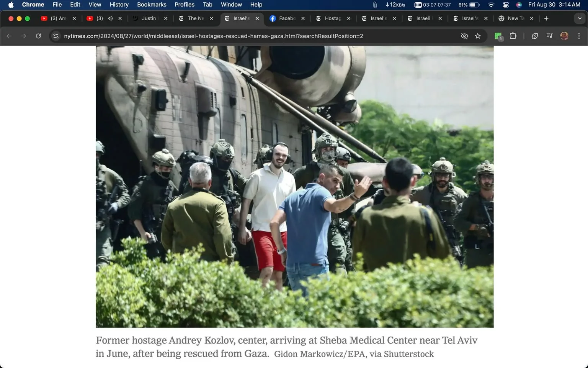Viewport: 588px width, 368px height.
Task: Close the audio-playing YouTube tab
Action: pyautogui.click(x=120, y=18)
